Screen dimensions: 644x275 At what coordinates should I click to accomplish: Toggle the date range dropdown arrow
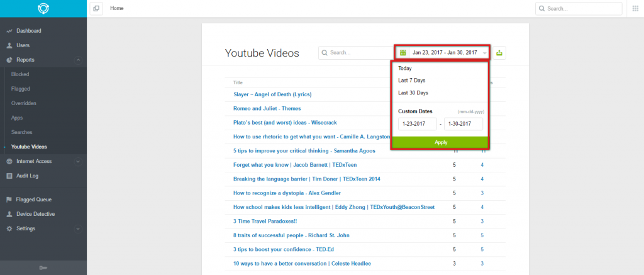point(485,53)
